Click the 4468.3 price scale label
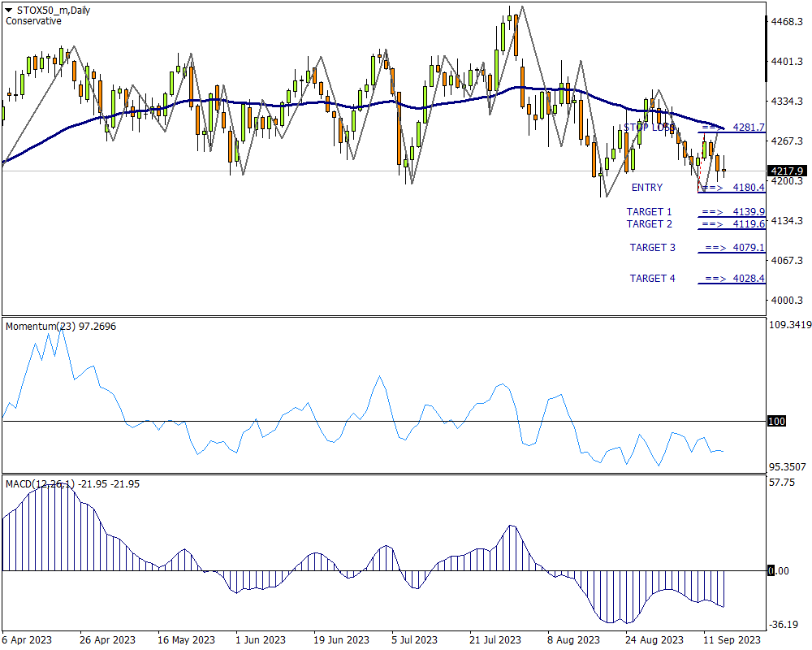Image resolution: width=812 pixels, height=650 pixels. click(787, 22)
